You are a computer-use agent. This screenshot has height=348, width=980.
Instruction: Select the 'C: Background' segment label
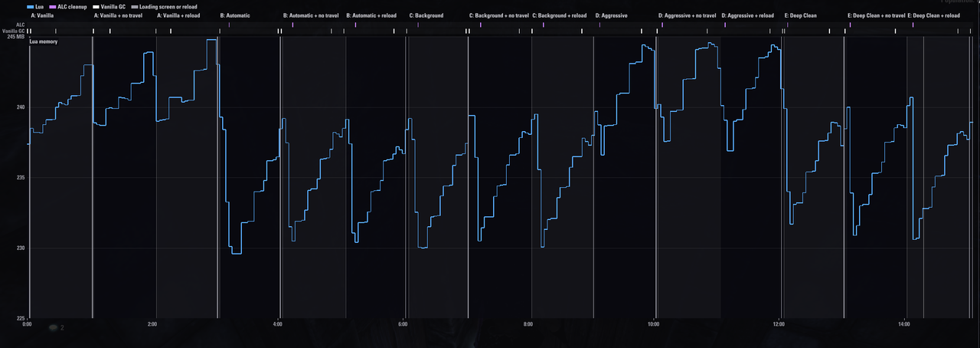pyautogui.click(x=426, y=15)
